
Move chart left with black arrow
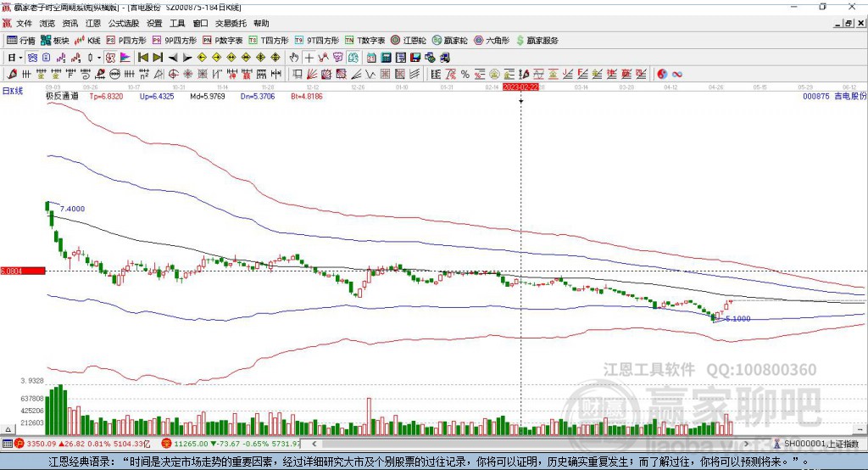pyautogui.click(x=173, y=58)
